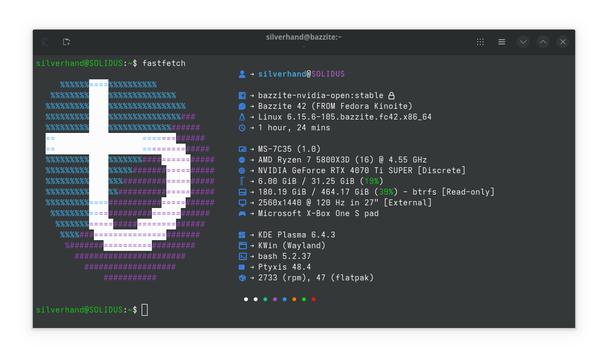Click the text MS-7C35 (1.0)

click(x=289, y=149)
